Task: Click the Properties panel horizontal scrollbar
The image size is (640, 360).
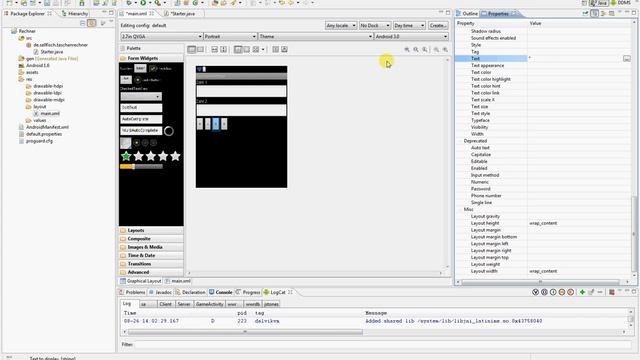Action: (x=540, y=282)
